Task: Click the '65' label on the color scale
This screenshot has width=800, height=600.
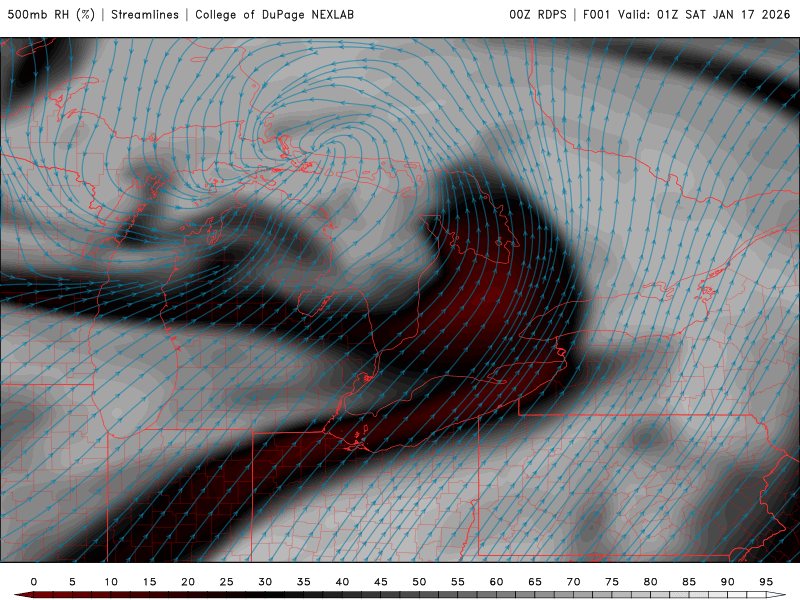Action: coord(535,582)
